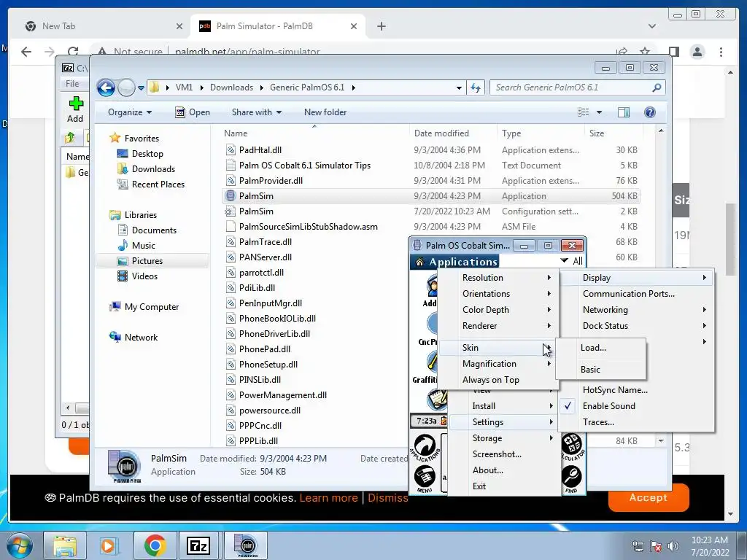Bookmark page with star icon
The image size is (747, 560).
645,52
